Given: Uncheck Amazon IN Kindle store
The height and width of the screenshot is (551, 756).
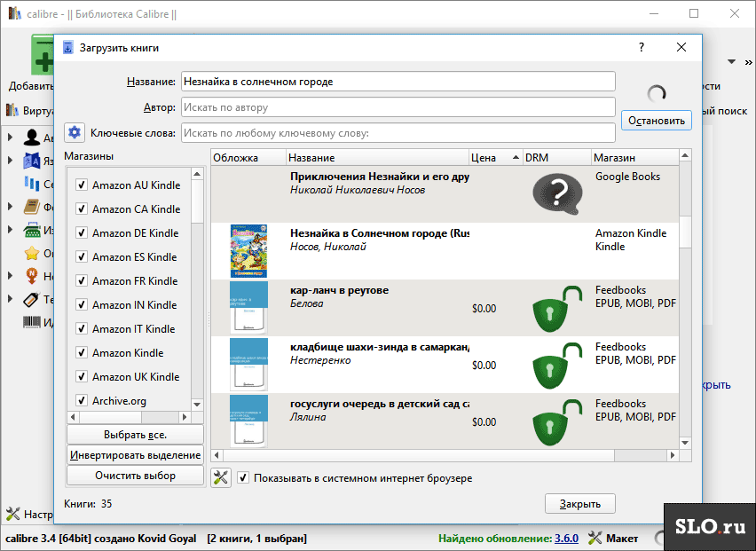Looking at the screenshot, I should [x=82, y=304].
